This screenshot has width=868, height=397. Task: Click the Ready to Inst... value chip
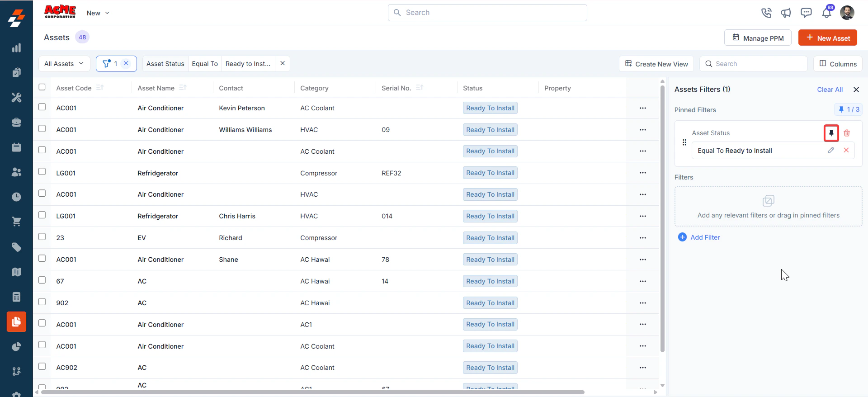pyautogui.click(x=248, y=64)
